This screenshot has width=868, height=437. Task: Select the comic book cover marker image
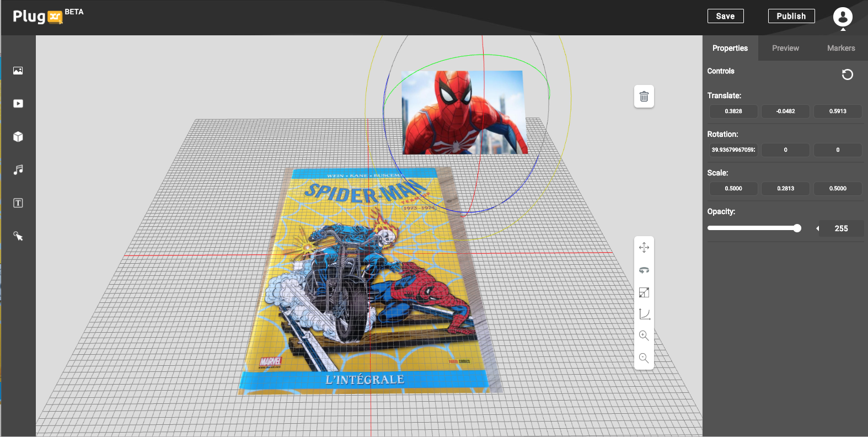(369, 281)
